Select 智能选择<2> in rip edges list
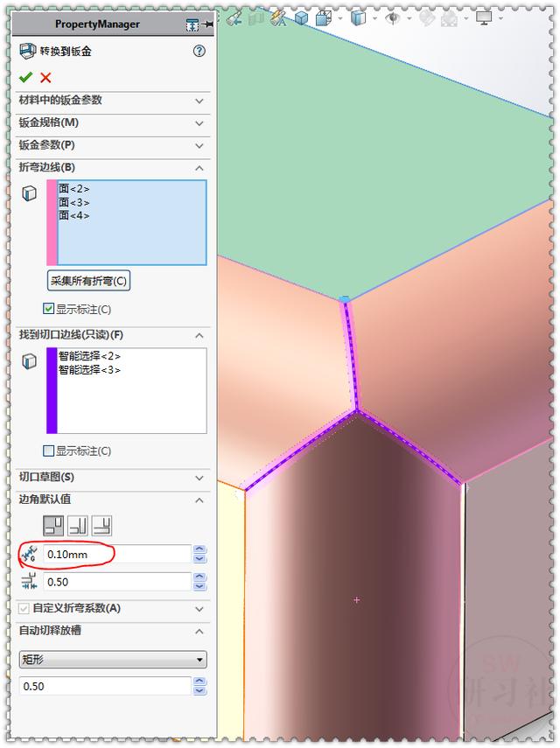 [x=89, y=356]
